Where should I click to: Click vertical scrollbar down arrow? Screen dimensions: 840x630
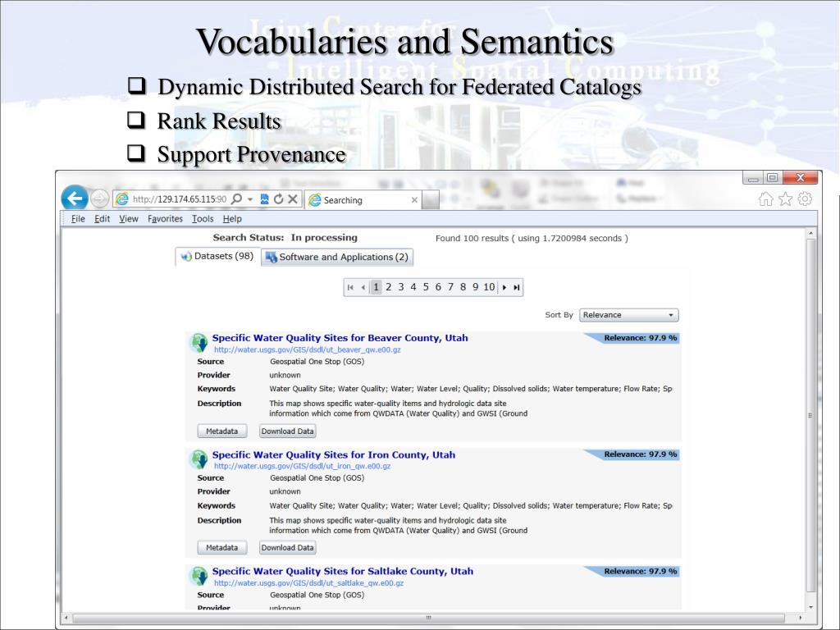810,607
